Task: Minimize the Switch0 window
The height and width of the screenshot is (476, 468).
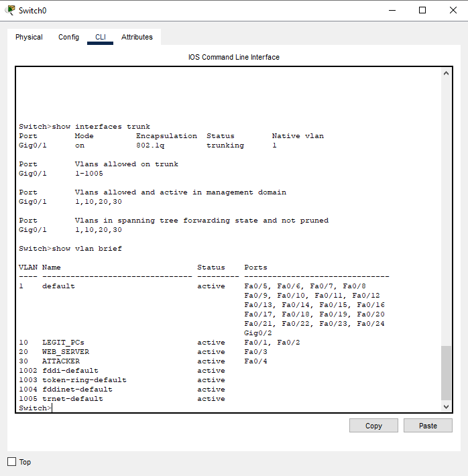Action: coord(392,10)
